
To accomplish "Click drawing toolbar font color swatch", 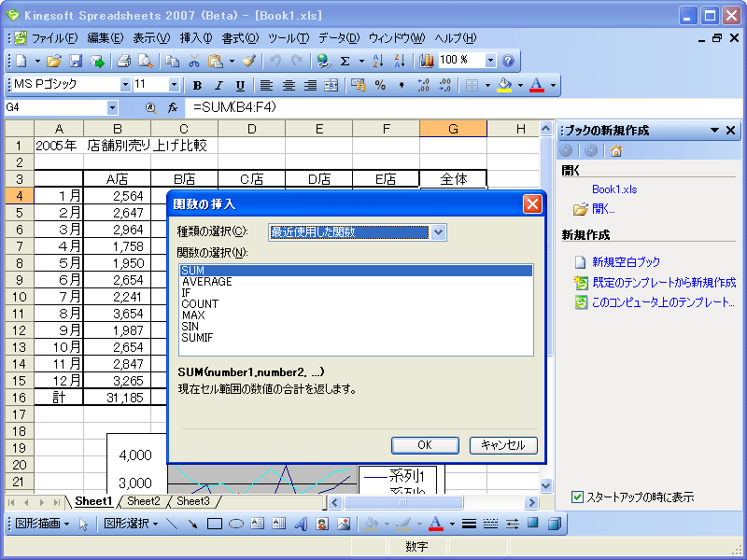I will point(435,525).
